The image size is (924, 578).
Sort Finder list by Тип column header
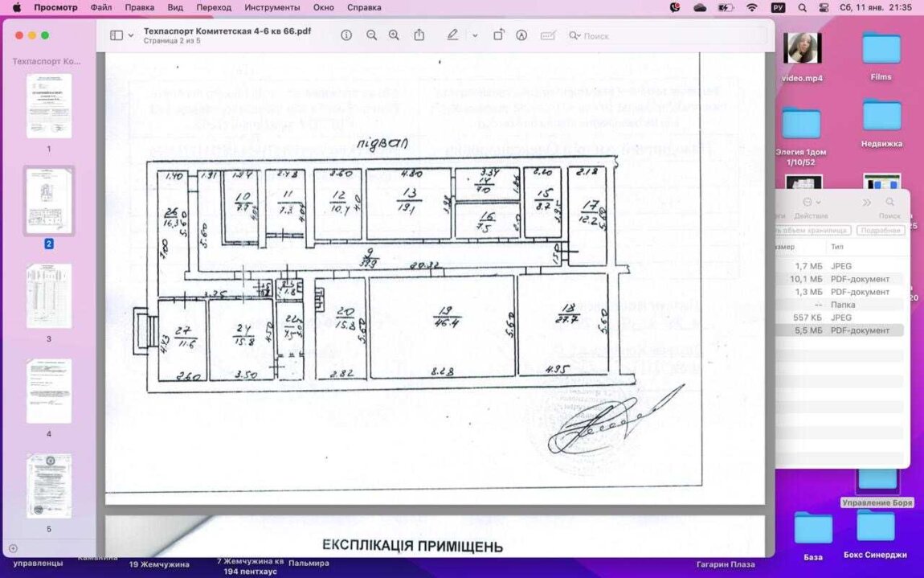[837, 247]
